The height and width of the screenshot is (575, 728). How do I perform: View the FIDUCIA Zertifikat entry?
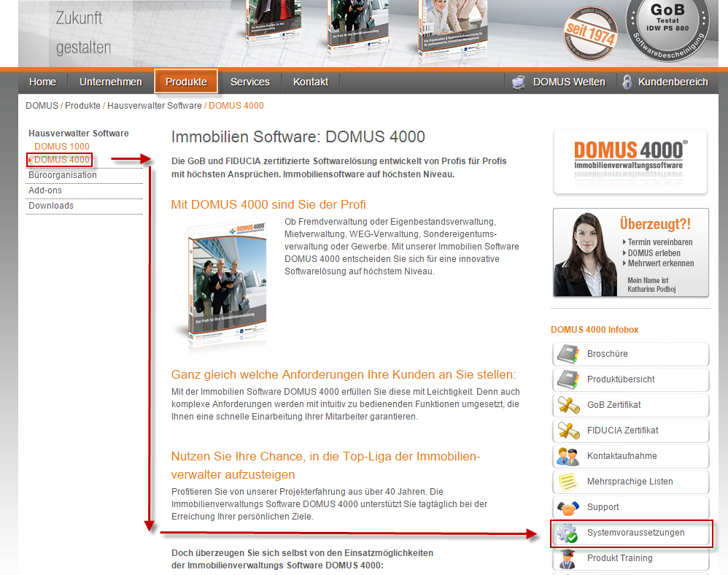pos(631,431)
